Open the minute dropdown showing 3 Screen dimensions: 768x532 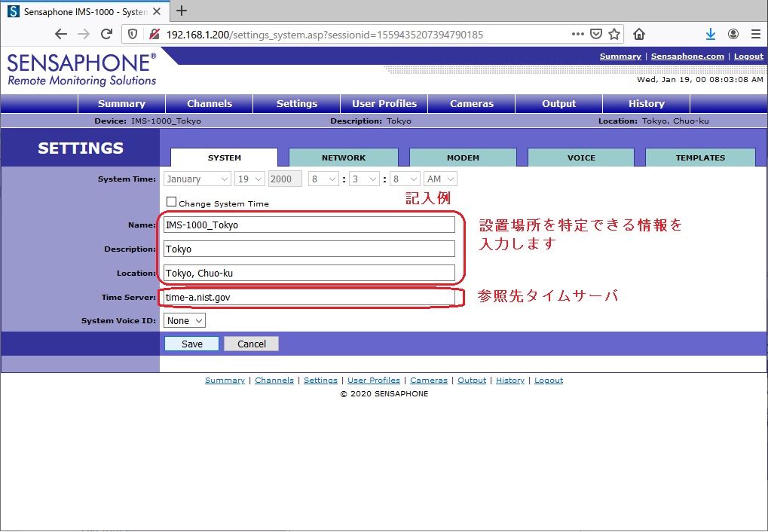click(x=364, y=179)
